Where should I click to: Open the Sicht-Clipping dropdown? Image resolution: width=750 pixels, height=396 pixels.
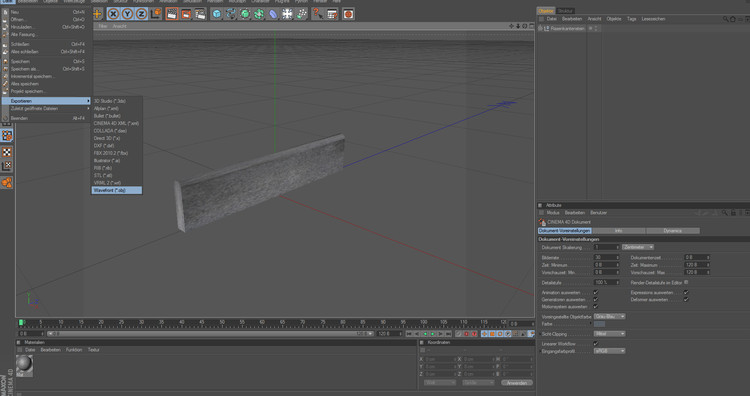click(609, 334)
